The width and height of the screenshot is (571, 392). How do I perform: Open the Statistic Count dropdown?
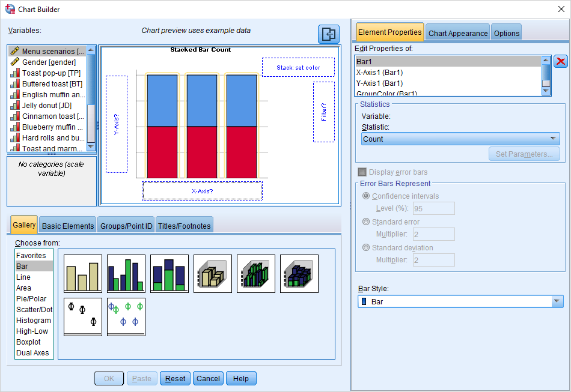460,139
